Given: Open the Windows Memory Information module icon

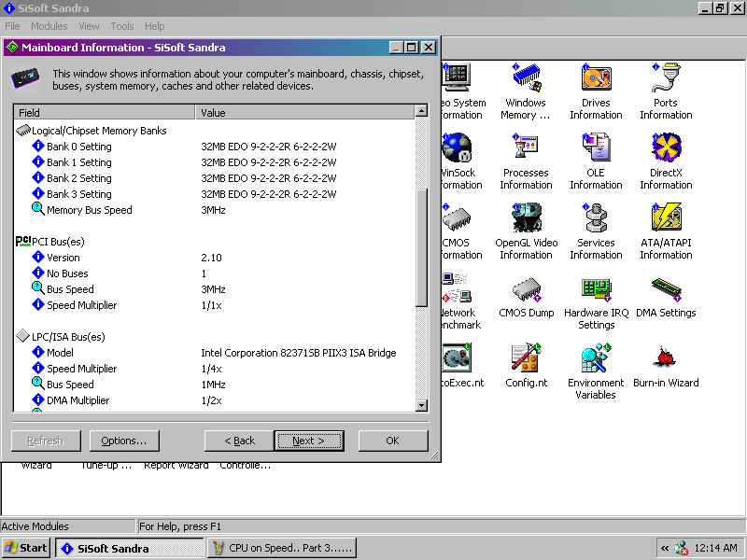Looking at the screenshot, I should [526, 80].
